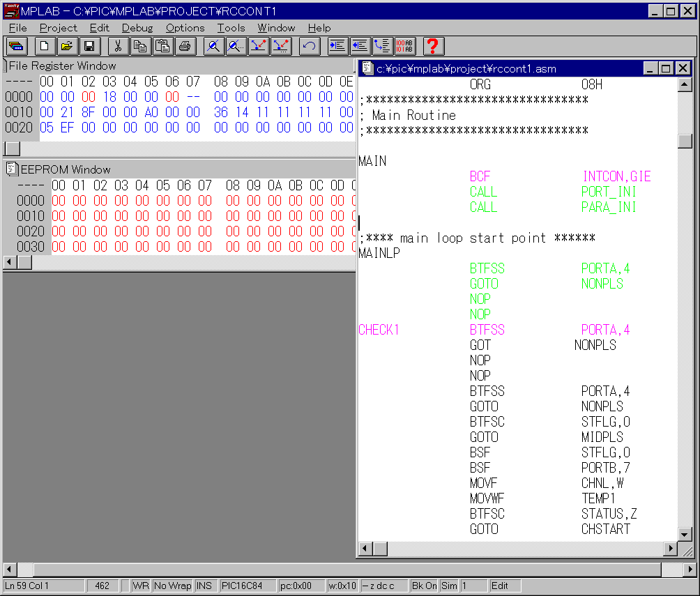Open the Project menu

pos(58,28)
